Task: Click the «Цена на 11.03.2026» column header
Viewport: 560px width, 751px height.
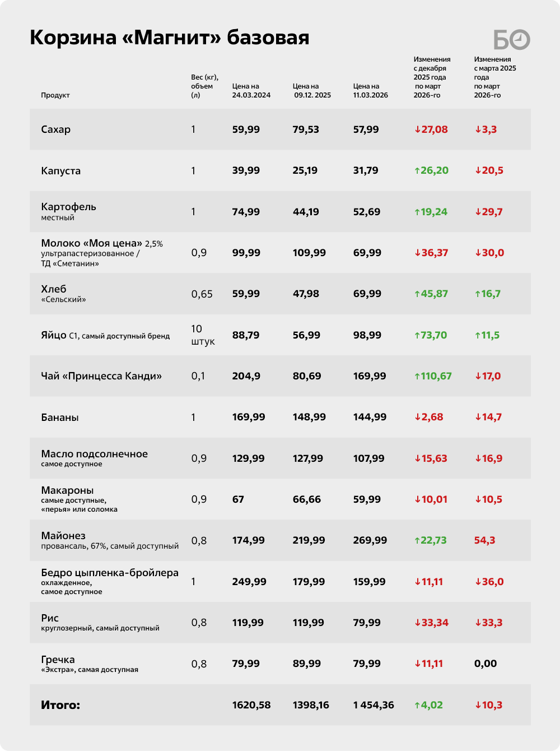Action: (370, 91)
